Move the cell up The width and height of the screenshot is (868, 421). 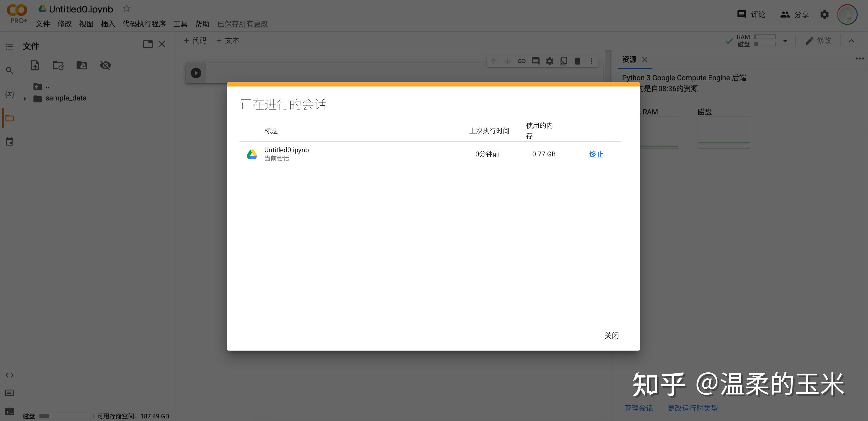(494, 61)
